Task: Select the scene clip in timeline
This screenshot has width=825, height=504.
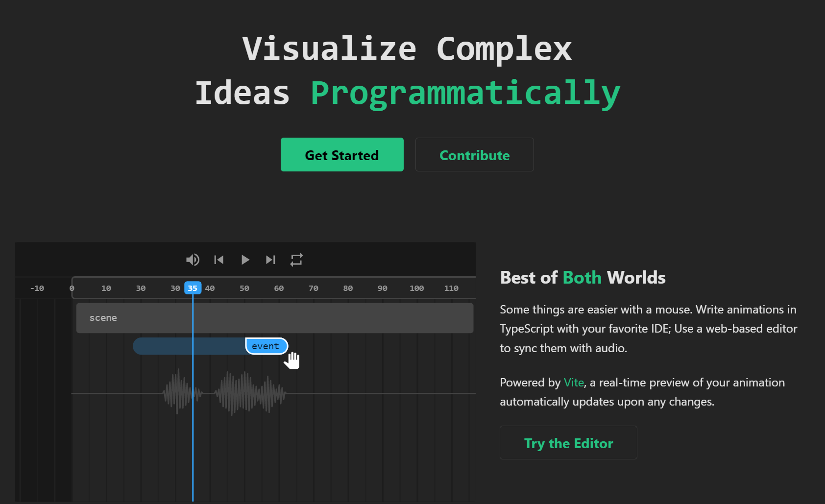Action: [x=275, y=318]
